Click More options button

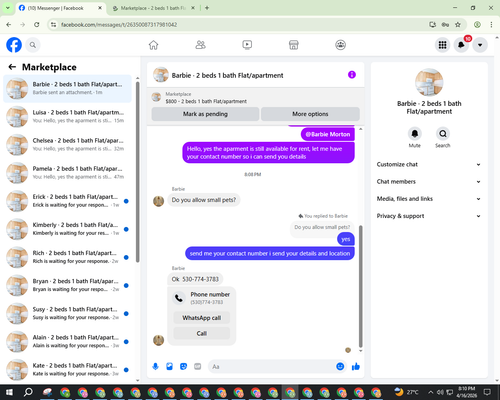click(x=310, y=114)
